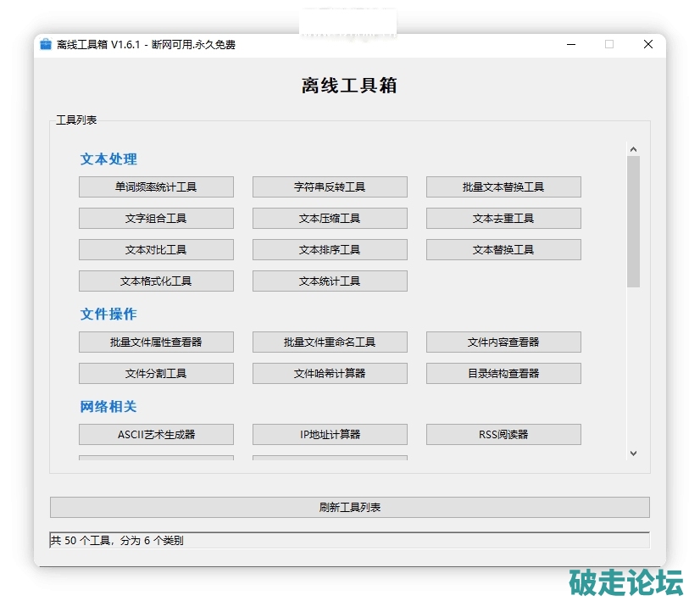Screen dimensions: 700x601
Task: Launch the 字符串反转工具 tool
Action: point(330,187)
